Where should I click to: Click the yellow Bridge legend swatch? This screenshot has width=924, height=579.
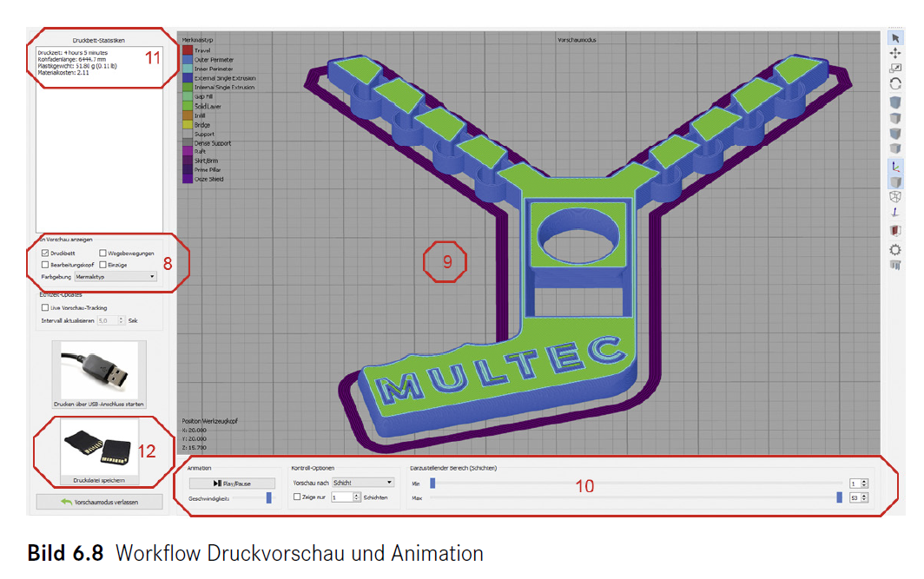pos(188,124)
